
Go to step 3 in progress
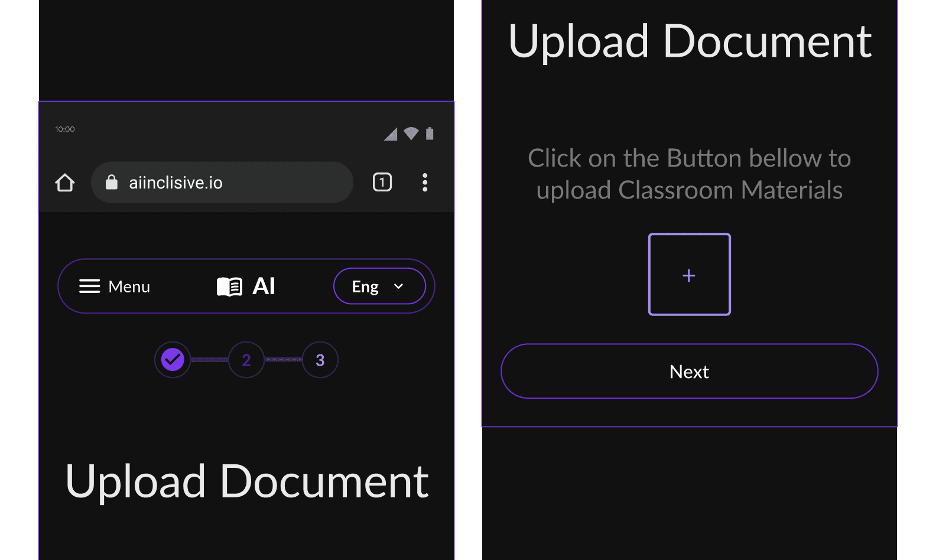click(320, 360)
